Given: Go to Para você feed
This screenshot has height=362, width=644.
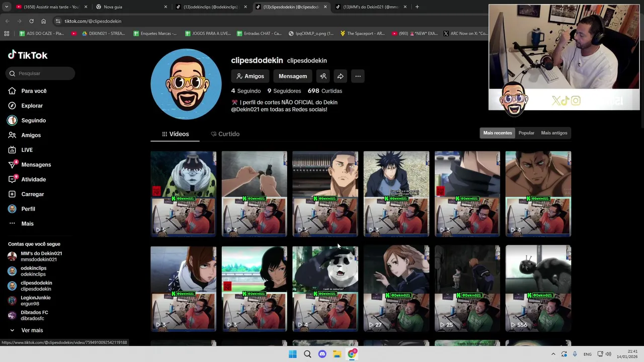Looking at the screenshot, I should [28, 91].
